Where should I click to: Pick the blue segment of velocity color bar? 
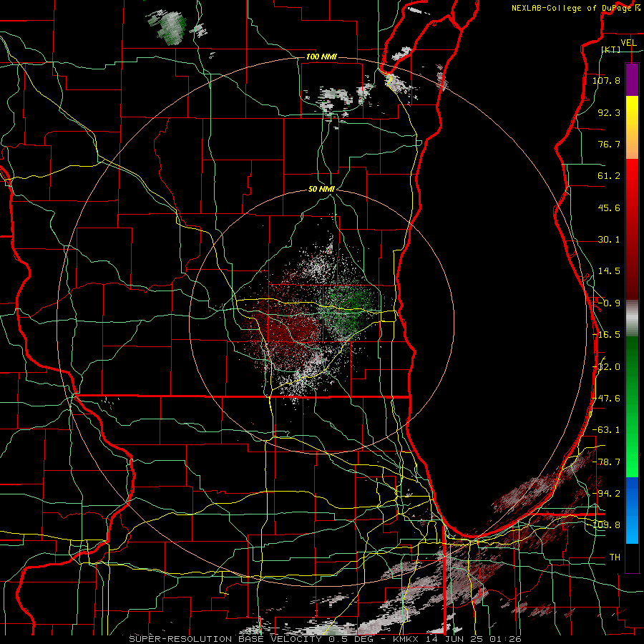coord(632,510)
